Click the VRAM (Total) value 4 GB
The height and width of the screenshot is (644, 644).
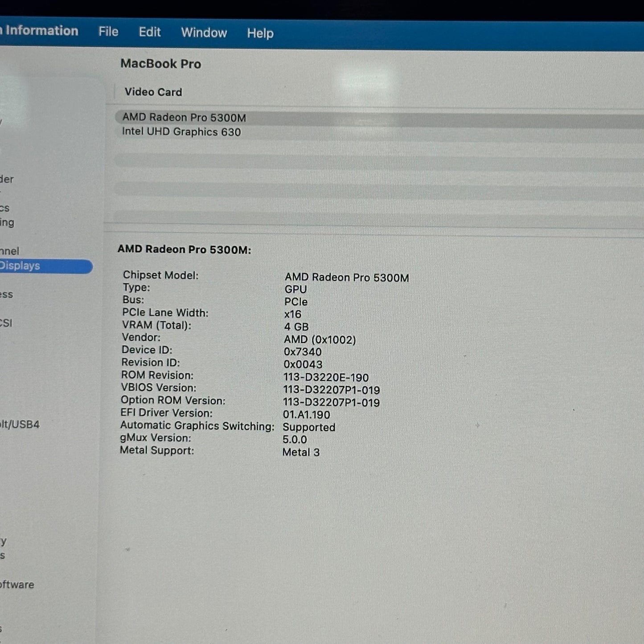[296, 327]
